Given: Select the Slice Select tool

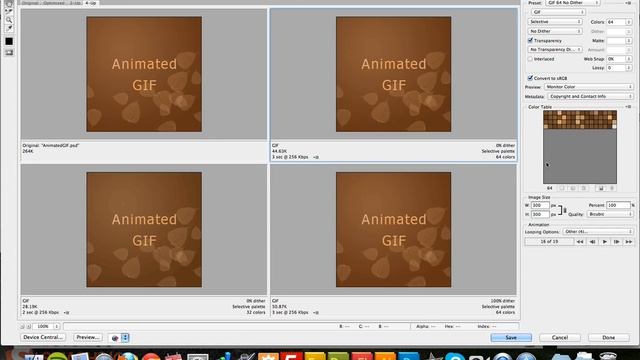Looking at the screenshot, I should point(9,12).
